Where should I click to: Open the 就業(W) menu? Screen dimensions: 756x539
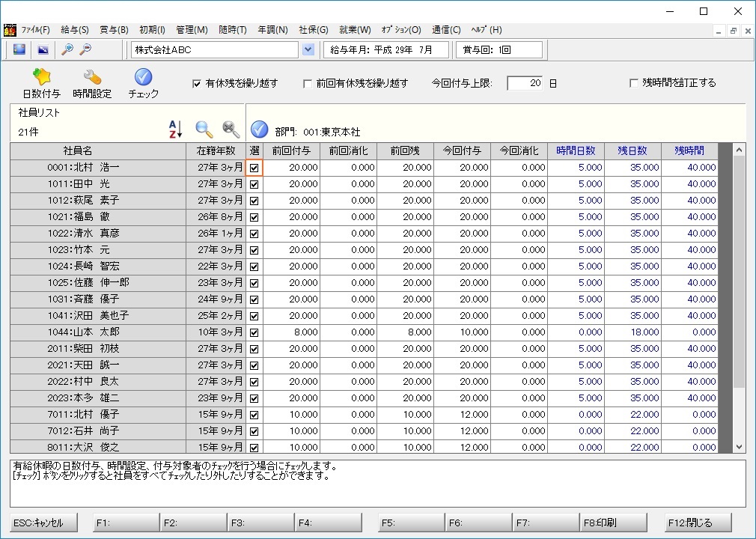point(355,30)
